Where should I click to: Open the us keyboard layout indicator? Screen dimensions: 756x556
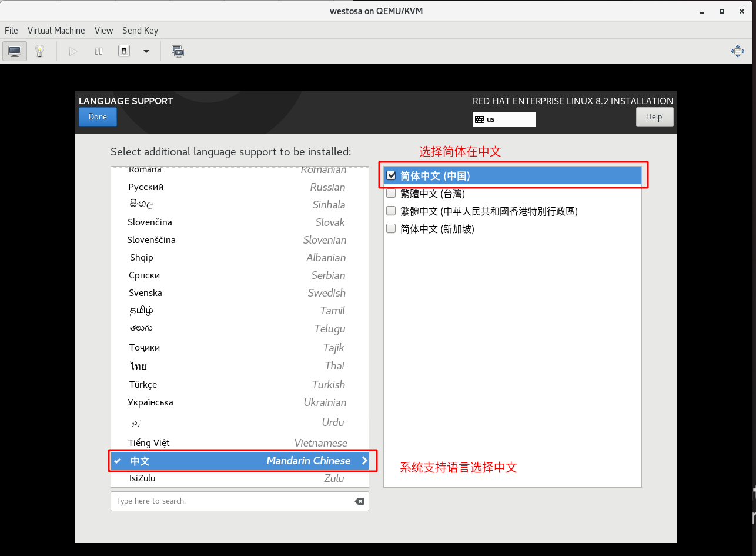[x=504, y=119]
